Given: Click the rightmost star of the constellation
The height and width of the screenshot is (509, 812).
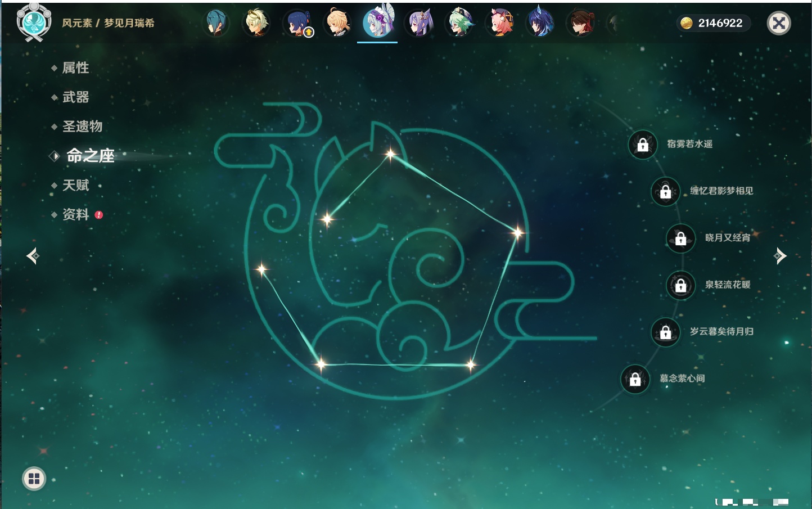Looking at the screenshot, I should [x=517, y=232].
